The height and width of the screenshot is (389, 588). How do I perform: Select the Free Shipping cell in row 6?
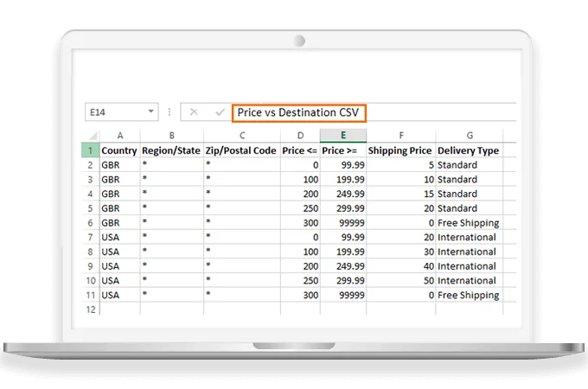point(469,223)
